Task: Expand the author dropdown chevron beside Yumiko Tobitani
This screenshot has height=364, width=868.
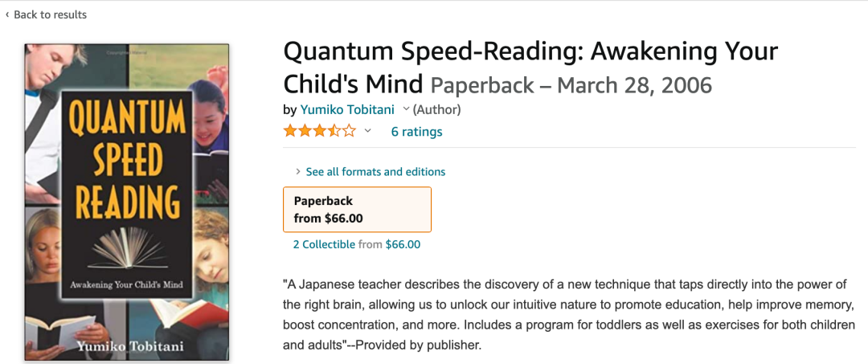Action: click(406, 109)
